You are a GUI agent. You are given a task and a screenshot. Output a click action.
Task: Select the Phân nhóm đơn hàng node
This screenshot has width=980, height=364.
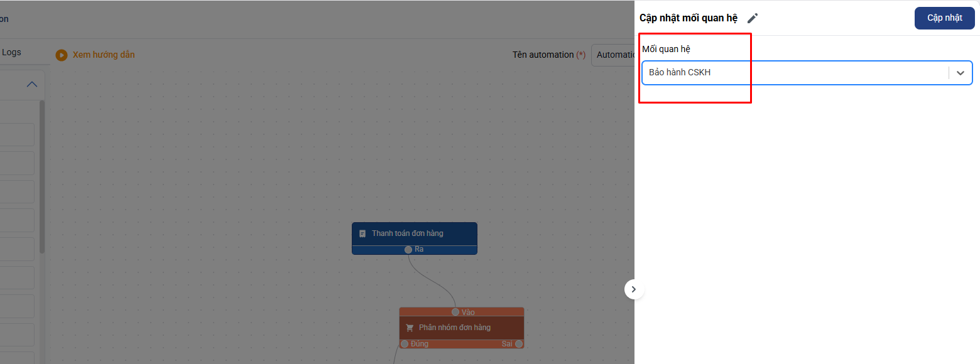pos(461,328)
